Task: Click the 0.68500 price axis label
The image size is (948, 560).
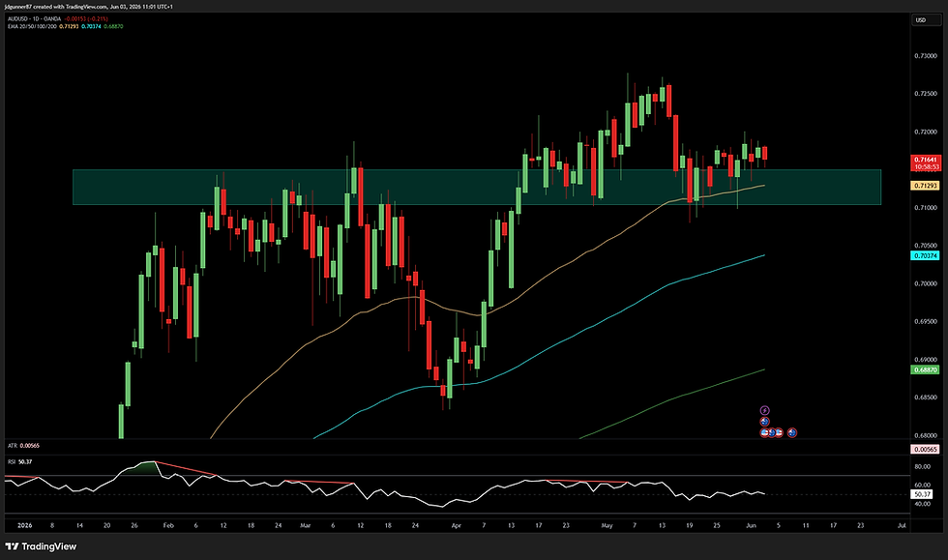Action: (x=926, y=398)
